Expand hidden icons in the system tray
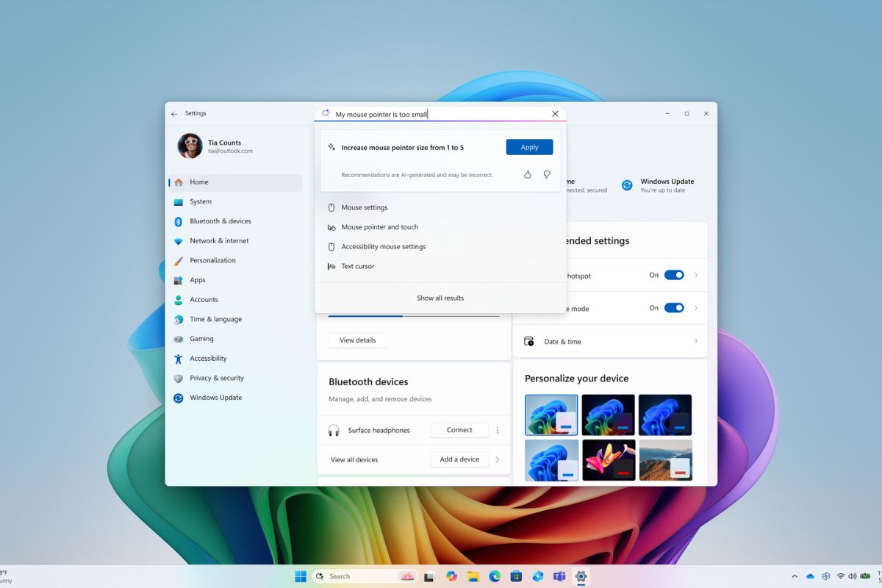 tap(795, 576)
